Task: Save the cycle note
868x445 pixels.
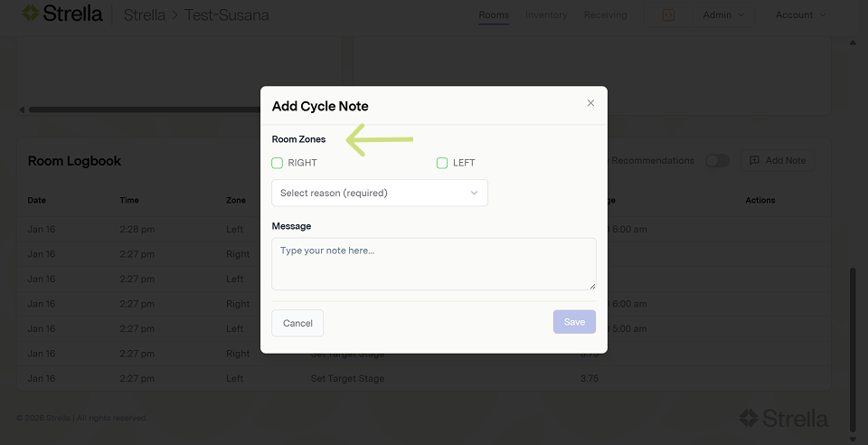Action: click(x=574, y=322)
